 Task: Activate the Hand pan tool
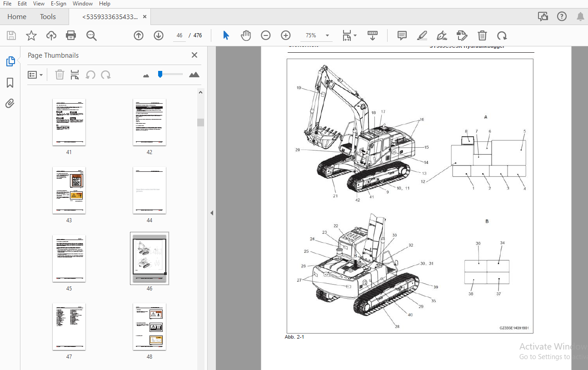[246, 35]
